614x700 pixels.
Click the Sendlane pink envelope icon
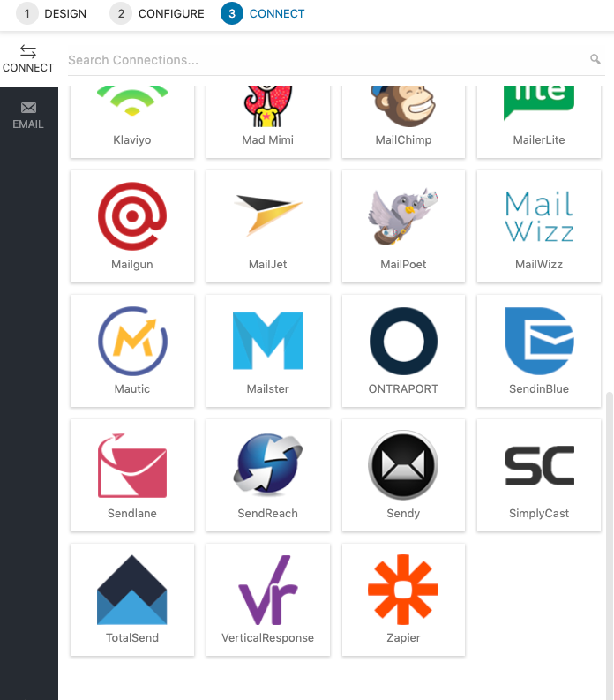(x=132, y=465)
